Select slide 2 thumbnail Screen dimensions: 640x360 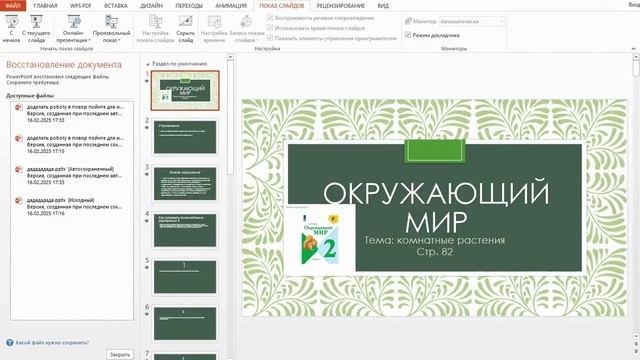(x=185, y=137)
